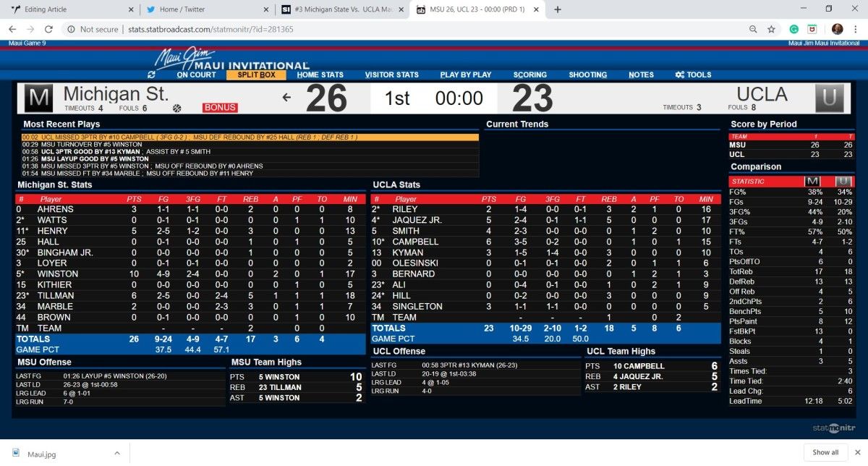Click the browser forward arrow
The width and height of the screenshot is (868, 466).
pyautogui.click(x=31, y=30)
